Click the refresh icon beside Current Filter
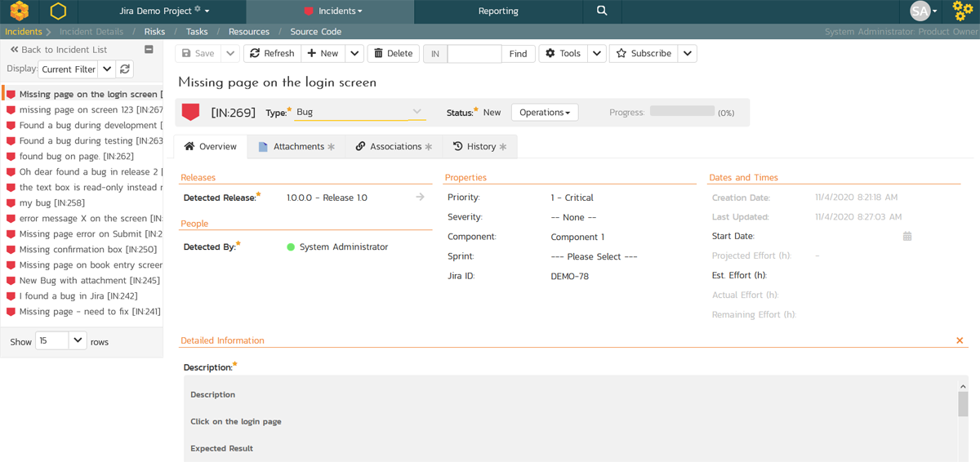 click(125, 69)
